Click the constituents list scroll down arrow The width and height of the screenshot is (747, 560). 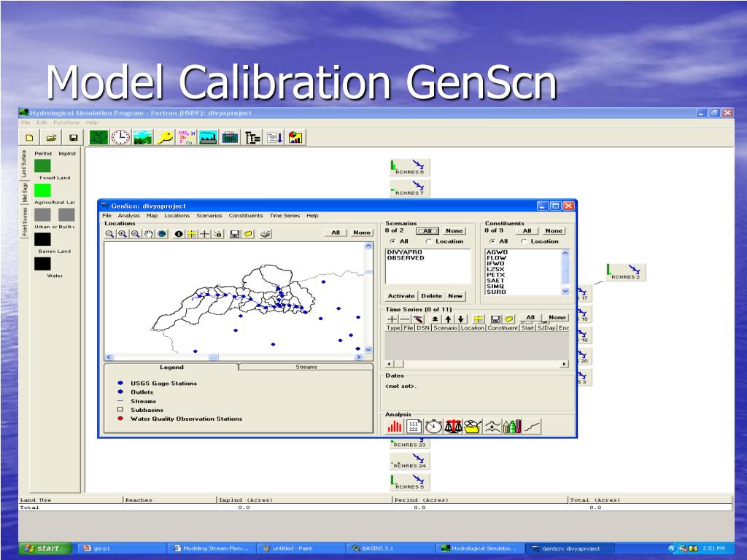(x=565, y=291)
